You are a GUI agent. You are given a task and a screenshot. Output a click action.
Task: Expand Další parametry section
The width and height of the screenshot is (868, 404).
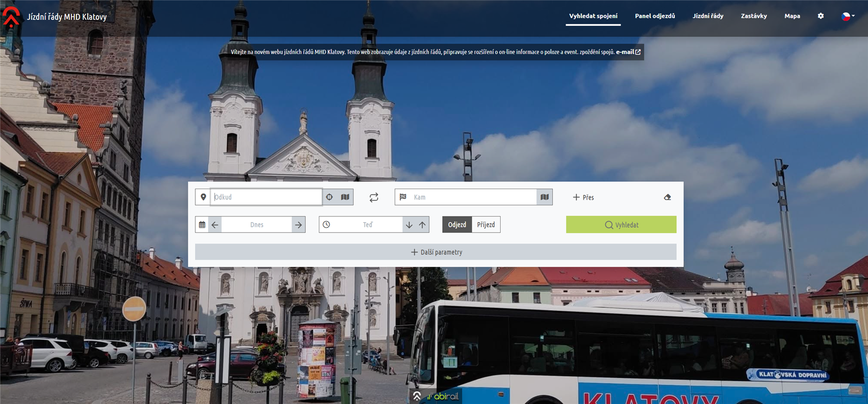tap(436, 252)
